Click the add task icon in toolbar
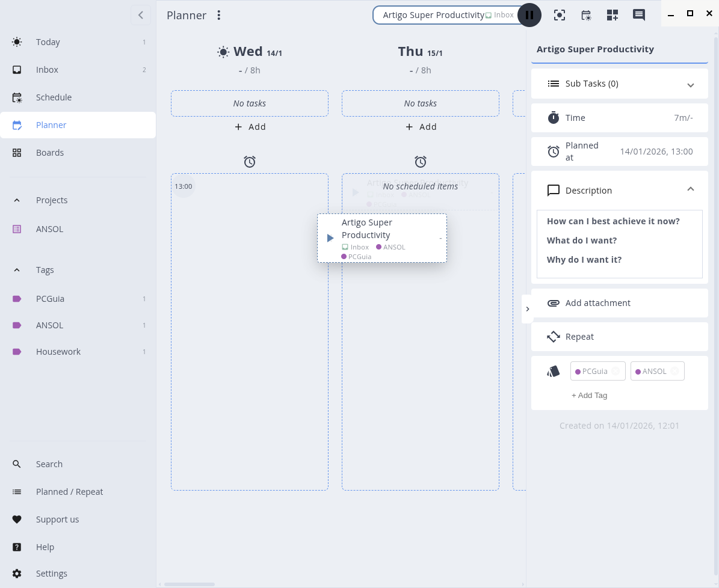 click(x=613, y=15)
